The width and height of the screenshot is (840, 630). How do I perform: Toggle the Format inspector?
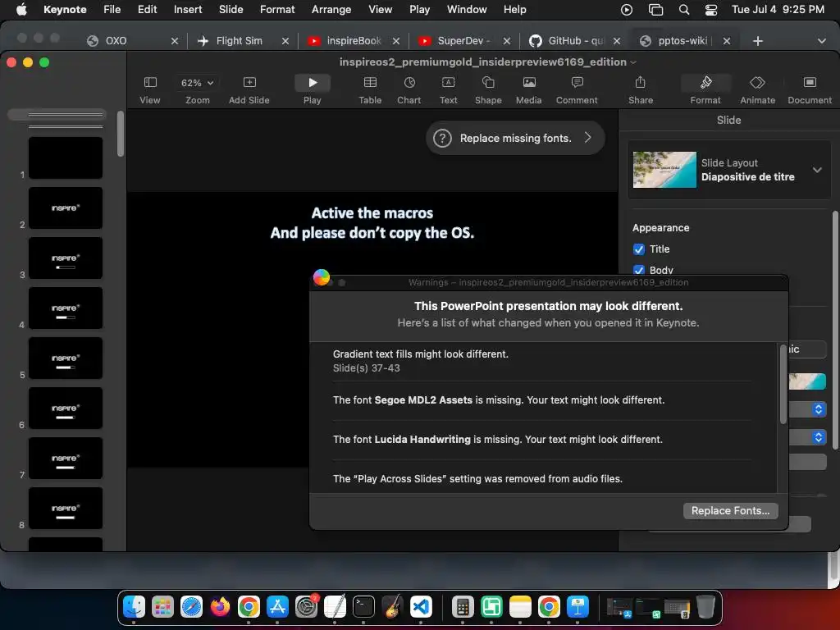click(x=705, y=83)
